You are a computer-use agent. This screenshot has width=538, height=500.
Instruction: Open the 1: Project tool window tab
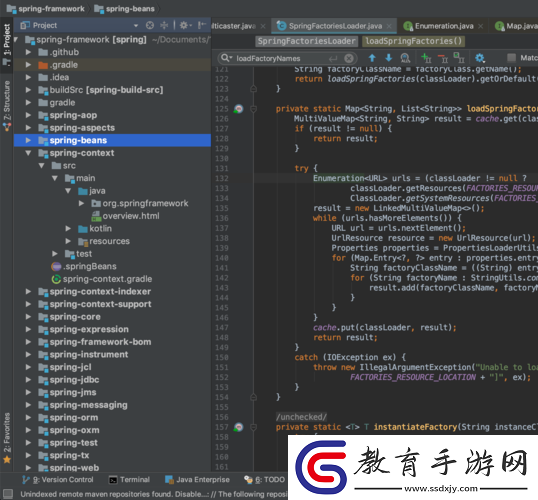pyautogui.click(x=7, y=45)
